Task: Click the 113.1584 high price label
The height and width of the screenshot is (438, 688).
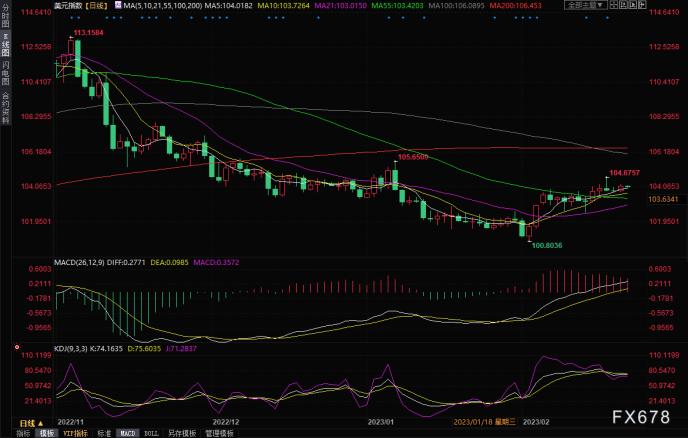Action: pos(88,32)
